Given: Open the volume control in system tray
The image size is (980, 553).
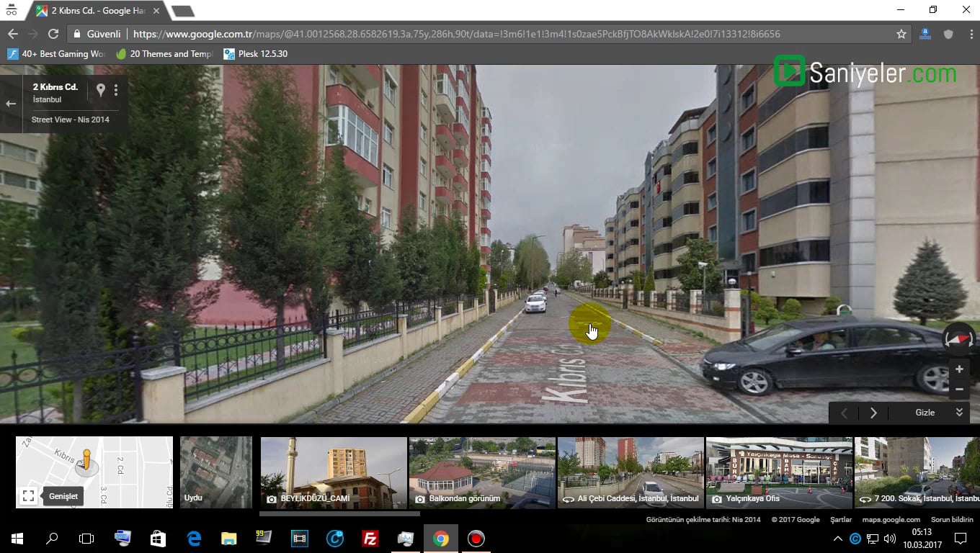Looking at the screenshot, I should coord(890,539).
